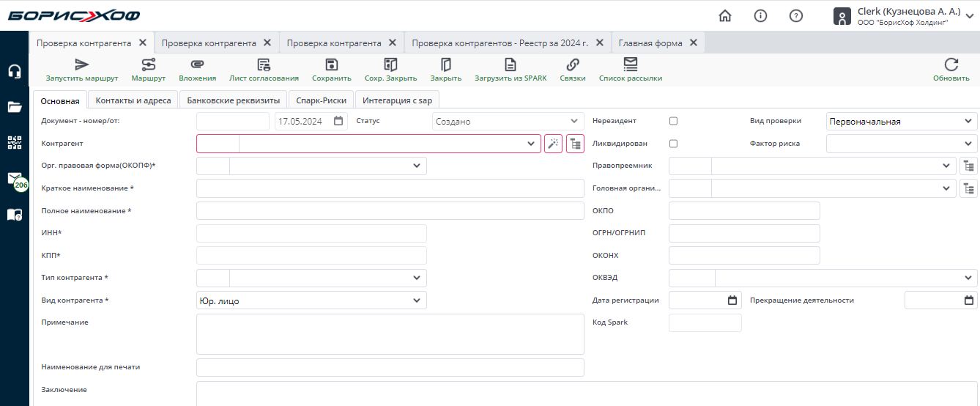This screenshot has width=980, height=406.
Task: Expand the Вид контрагента dropdown
Action: (x=417, y=300)
